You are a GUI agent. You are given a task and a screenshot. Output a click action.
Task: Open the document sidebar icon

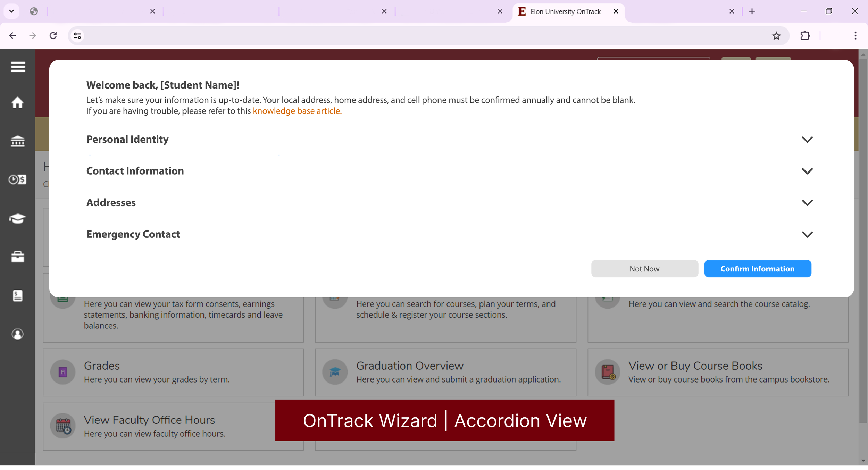[x=18, y=296]
